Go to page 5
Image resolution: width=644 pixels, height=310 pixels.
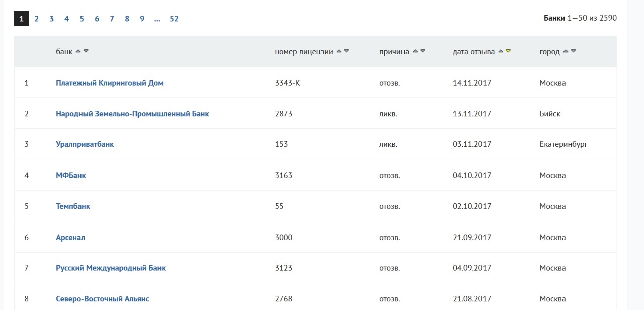click(x=82, y=19)
